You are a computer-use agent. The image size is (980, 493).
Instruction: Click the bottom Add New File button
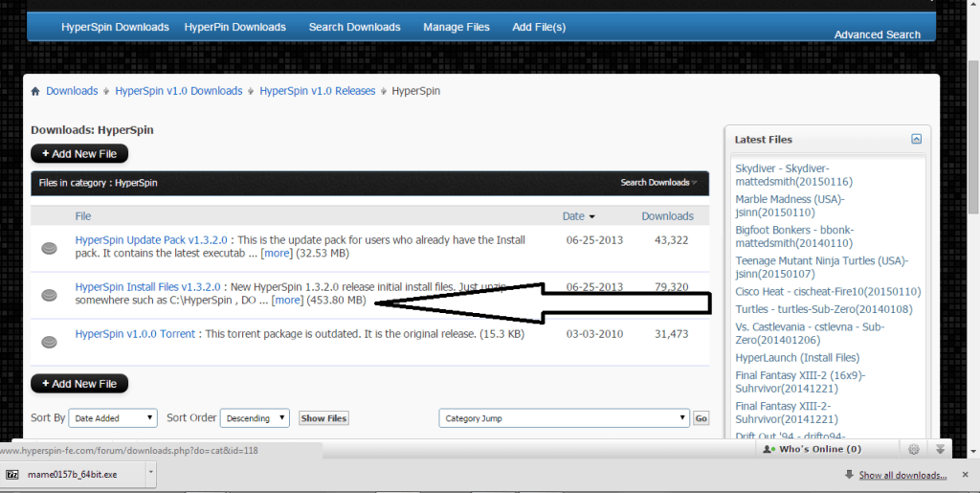79,384
